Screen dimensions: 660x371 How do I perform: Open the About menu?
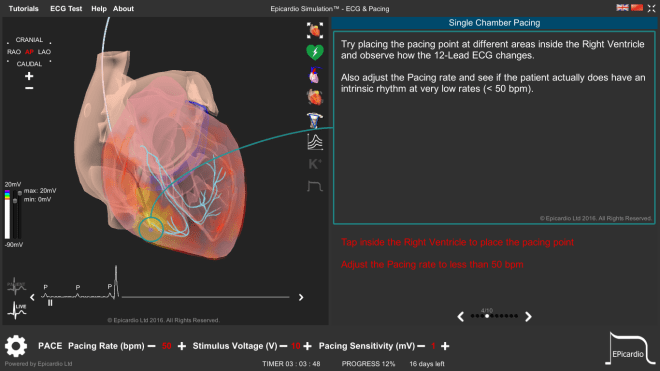123,8
